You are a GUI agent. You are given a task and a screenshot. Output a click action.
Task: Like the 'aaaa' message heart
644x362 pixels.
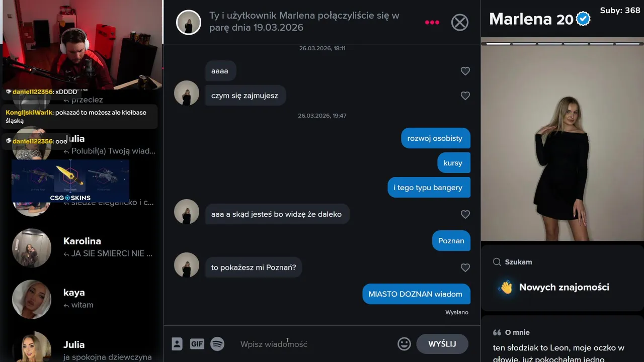pos(465,71)
